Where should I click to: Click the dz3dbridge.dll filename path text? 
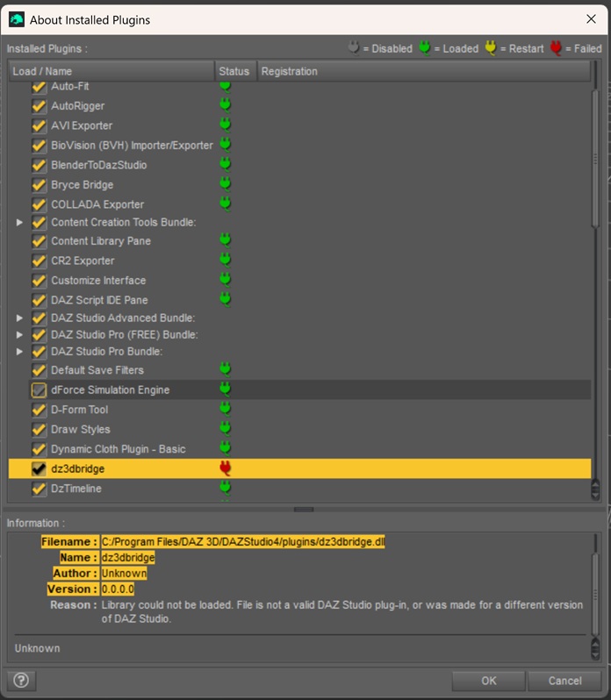[243, 541]
